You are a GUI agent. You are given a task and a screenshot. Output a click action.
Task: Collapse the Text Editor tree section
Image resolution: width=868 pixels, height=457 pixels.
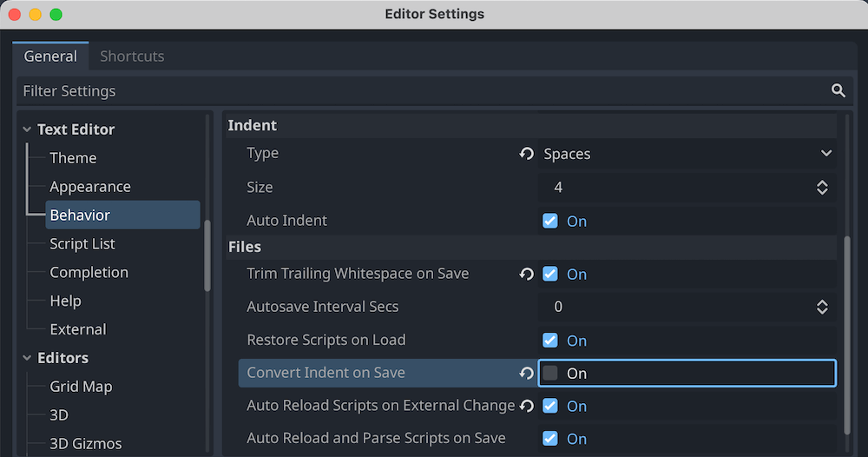[x=27, y=129]
